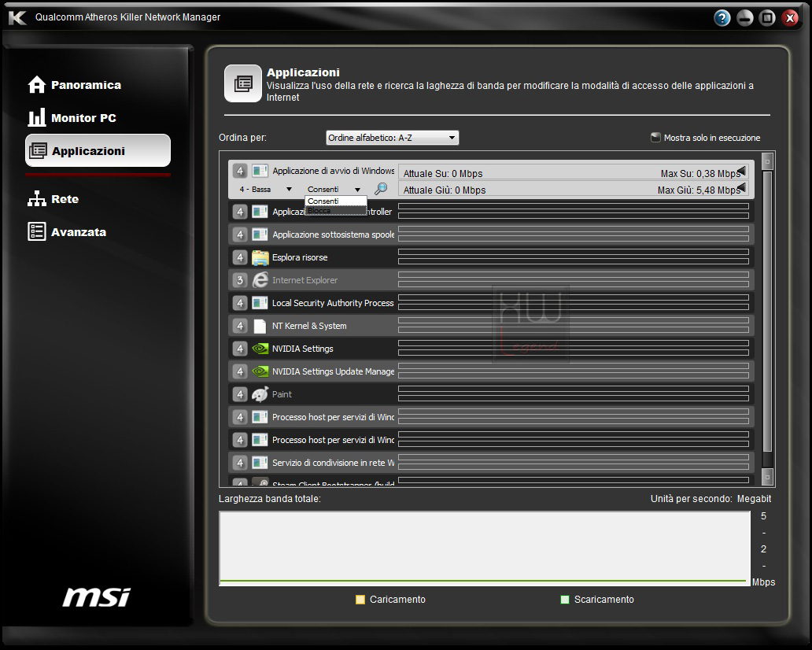812x650 pixels.
Task: Click the Esplora risorse folder icon
Action: pyautogui.click(x=260, y=257)
